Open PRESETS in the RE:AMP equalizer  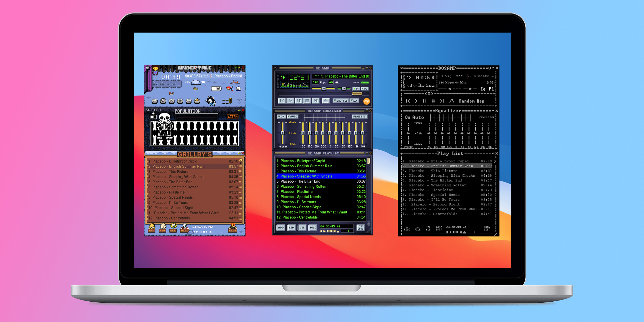tap(359, 117)
